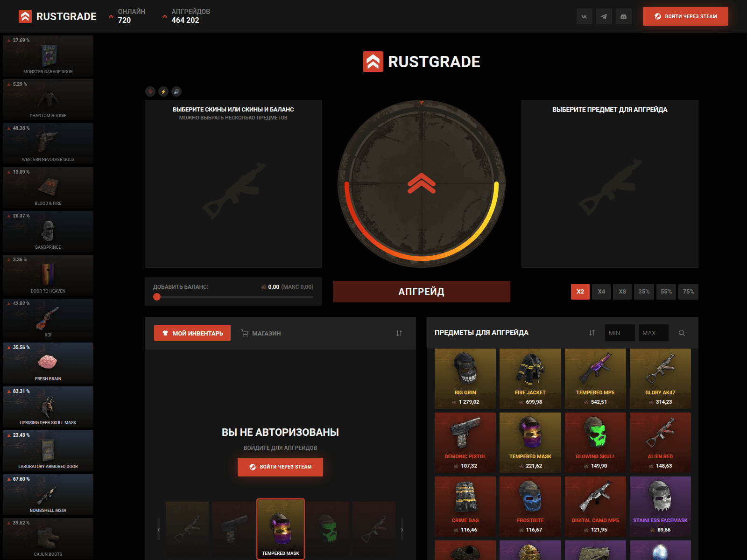
Task: Select the Frostbite item card
Action: tap(530, 506)
